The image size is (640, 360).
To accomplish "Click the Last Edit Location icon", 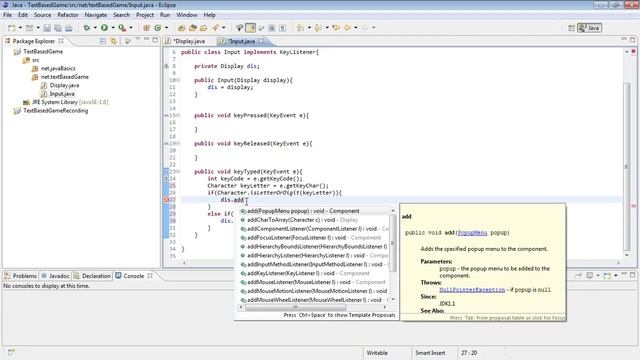I will click(x=336, y=28).
